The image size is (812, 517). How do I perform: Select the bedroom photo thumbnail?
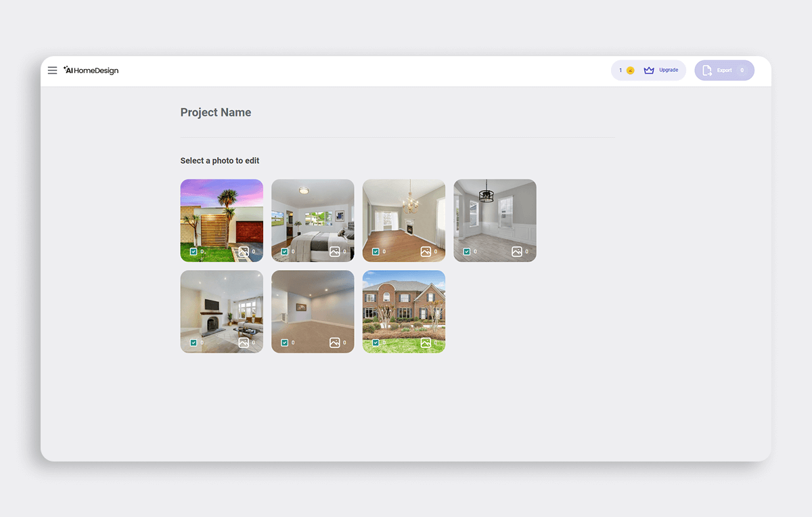tap(313, 220)
